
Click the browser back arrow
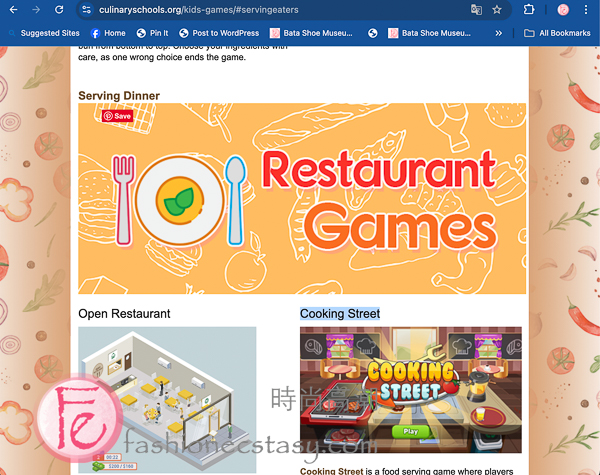point(14,10)
